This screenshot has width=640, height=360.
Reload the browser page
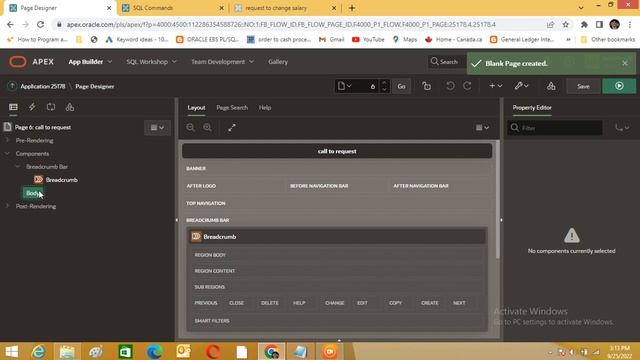click(x=40, y=24)
